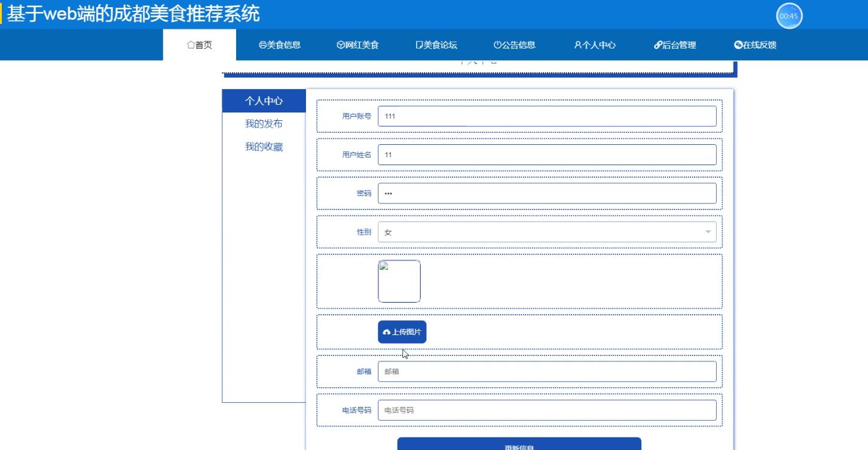Click the avatar image thumbnail
Image resolution: width=868 pixels, height=450 pixels.
pyautogui.click(x=399, y=281)
